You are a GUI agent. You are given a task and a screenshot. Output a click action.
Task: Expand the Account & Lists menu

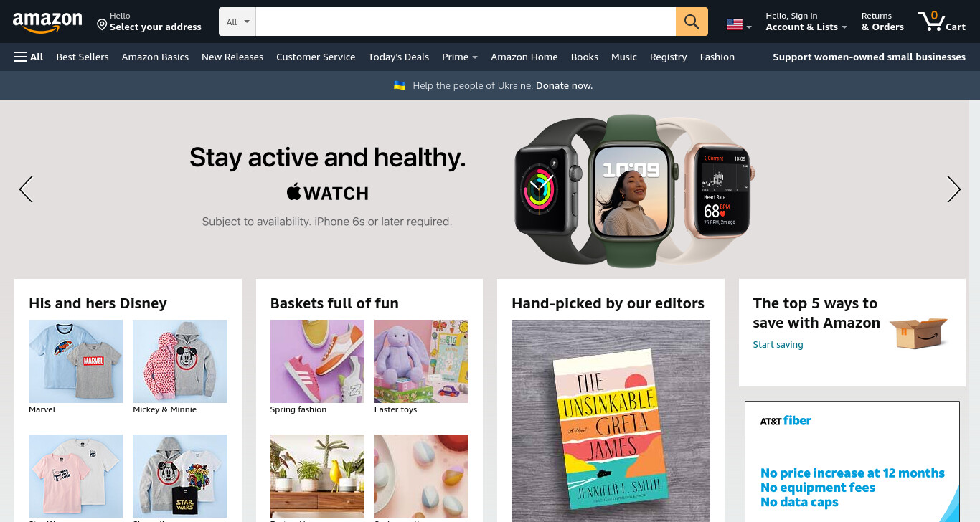pos(806,22)
